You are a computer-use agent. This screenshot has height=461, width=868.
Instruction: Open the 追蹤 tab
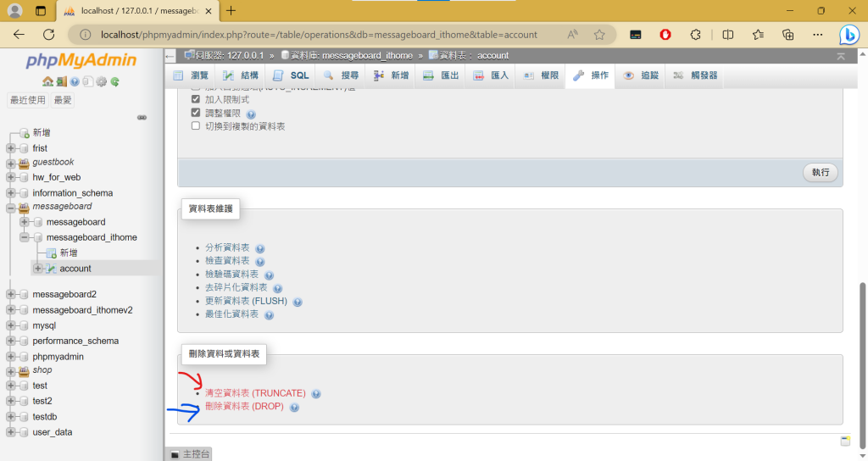(x=641, y=75)
